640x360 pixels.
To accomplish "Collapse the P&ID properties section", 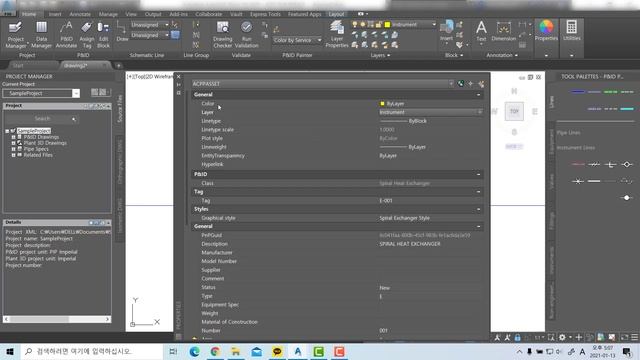I will coord(479,174).
